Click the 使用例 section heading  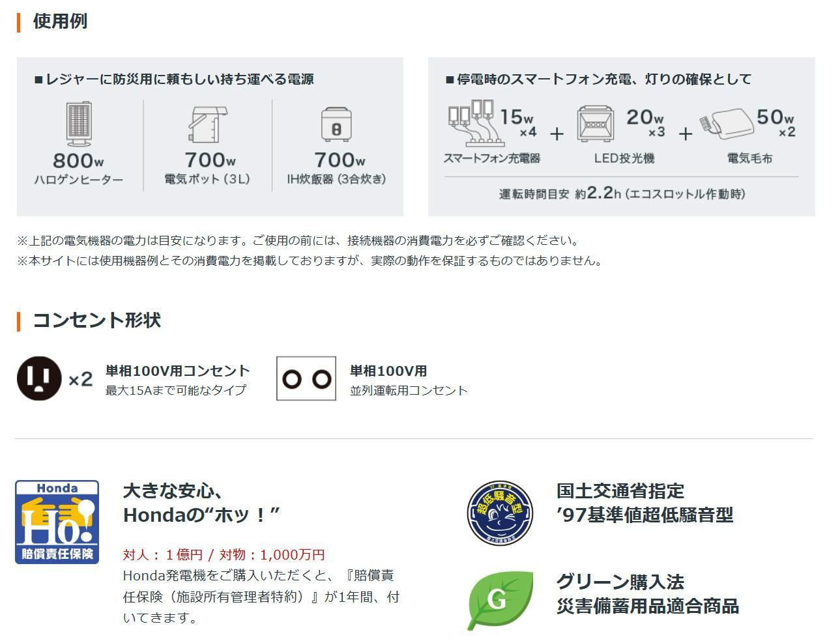(60, 21)
